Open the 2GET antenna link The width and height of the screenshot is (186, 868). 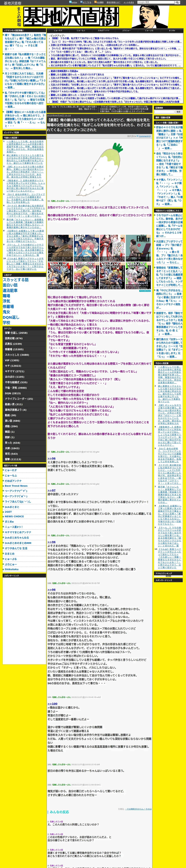8,512
